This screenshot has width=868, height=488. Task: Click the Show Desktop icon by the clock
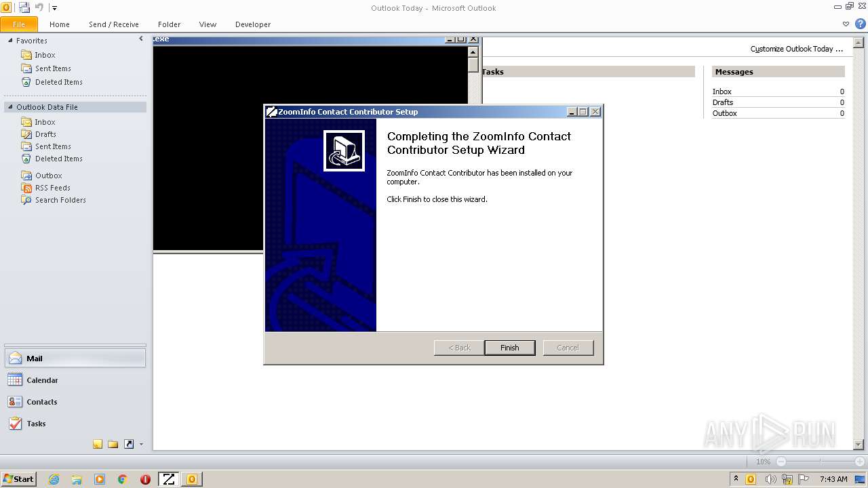point(860,479)
